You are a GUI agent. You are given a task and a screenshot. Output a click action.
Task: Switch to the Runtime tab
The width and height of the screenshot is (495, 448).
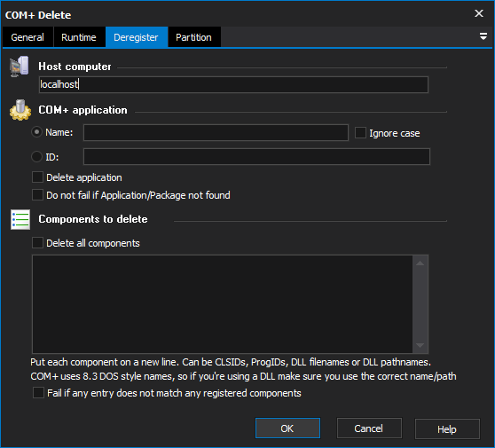[x=79, y=37]
